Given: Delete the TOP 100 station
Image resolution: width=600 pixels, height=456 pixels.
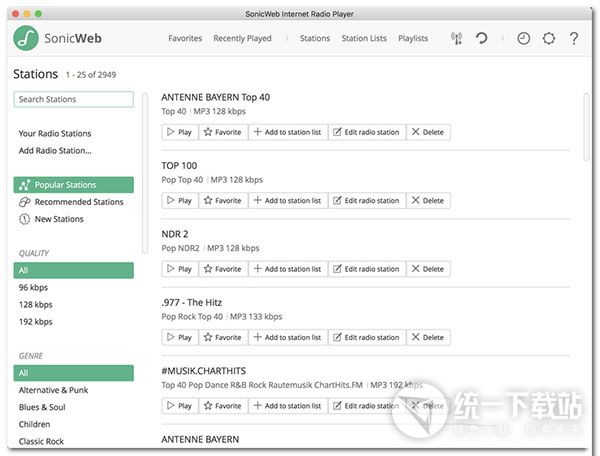Looking at the screenshot, I should (428, 200).
